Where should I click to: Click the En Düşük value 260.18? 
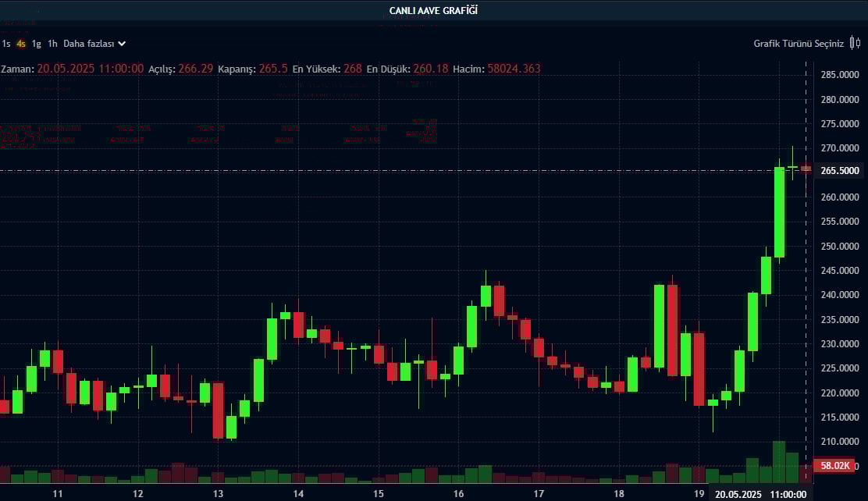[x=431, y=69]
